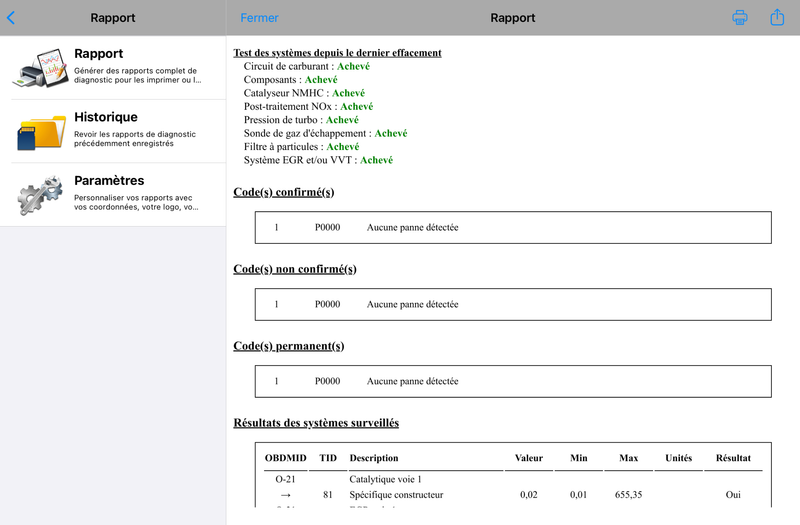The image size is (800, 525).
Task: Click the OBDMID column header
Action: [284, 458]
